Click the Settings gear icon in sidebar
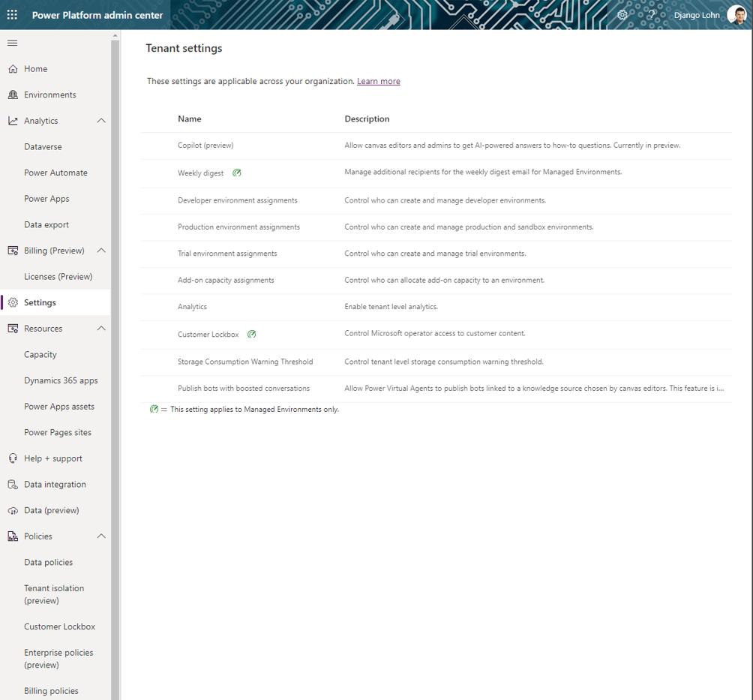753x700 pixels. click(x=13, y=302)
